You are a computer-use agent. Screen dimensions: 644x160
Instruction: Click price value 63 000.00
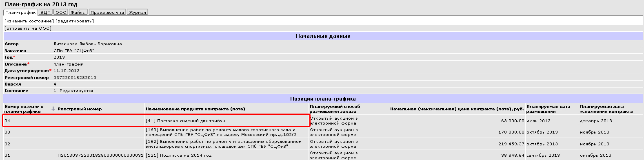(513, 121)
